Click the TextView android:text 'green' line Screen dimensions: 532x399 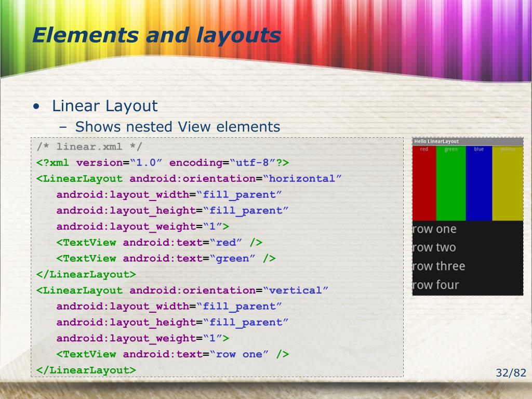[x=166, y=259]
